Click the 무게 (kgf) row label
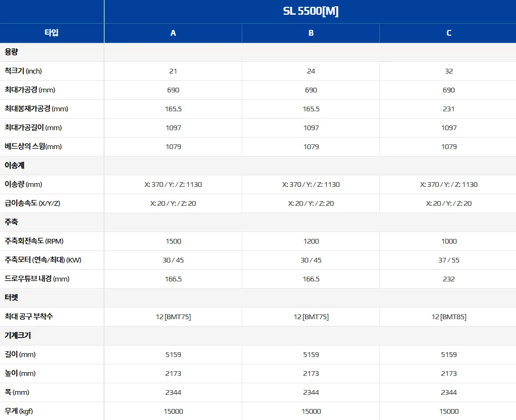Image resolution: width=516 pixels, height=420 pixels. coord(19,411)
